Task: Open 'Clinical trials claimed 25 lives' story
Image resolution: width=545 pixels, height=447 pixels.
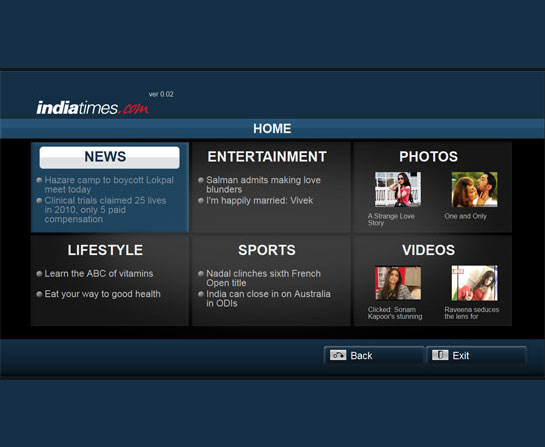Action: [x=105, y=210]
